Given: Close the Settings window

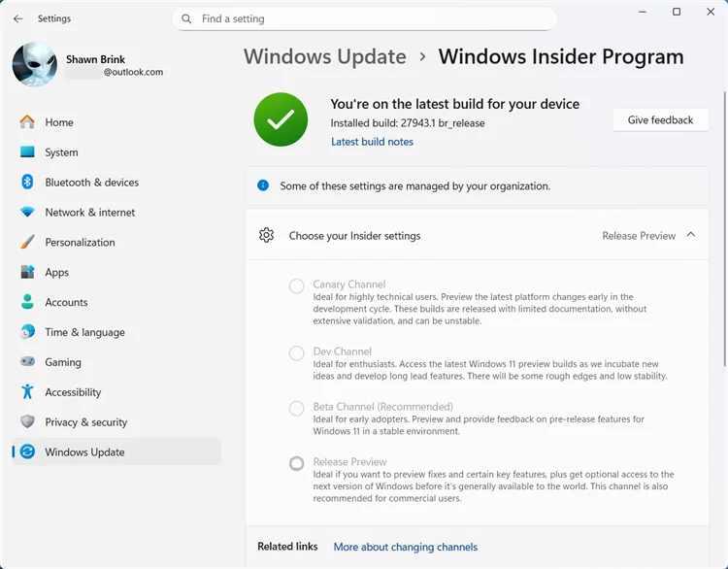Looking at the screenshot, I should click(711, 12).
